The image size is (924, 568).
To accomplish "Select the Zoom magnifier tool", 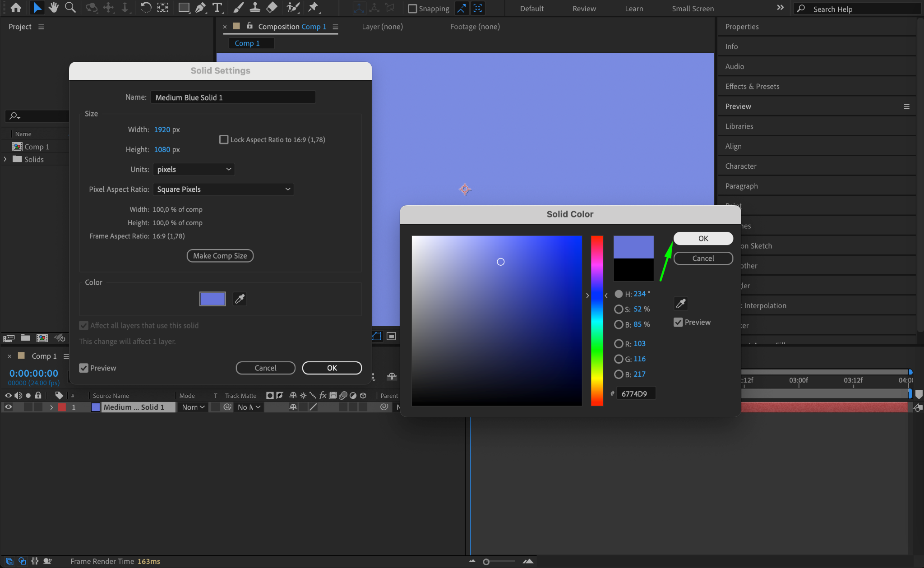I will [70, 8].
